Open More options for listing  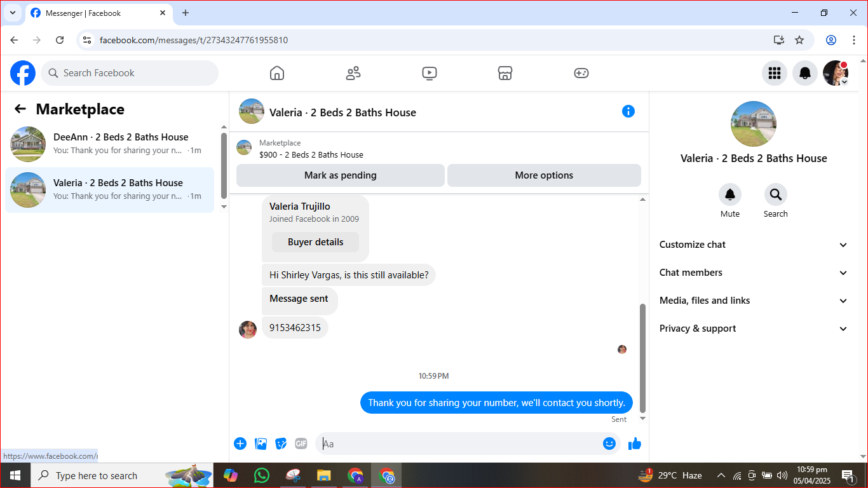(544, 175)
